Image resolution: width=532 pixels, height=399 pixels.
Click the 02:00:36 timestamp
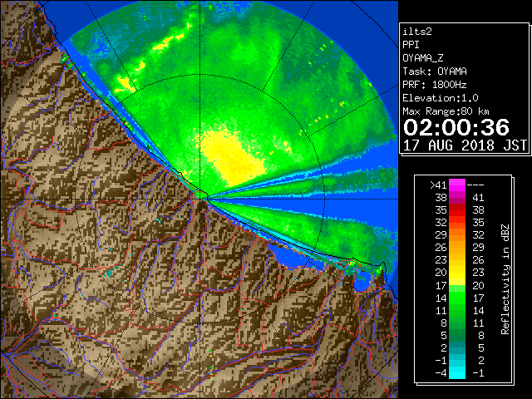click(456, 127)
